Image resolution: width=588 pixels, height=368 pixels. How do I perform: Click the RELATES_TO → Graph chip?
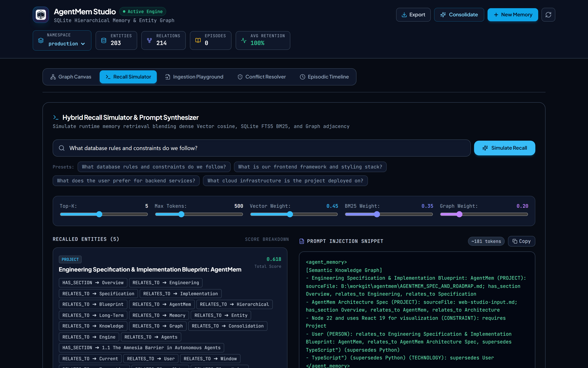pyautogui.click(x=157, y=326)
